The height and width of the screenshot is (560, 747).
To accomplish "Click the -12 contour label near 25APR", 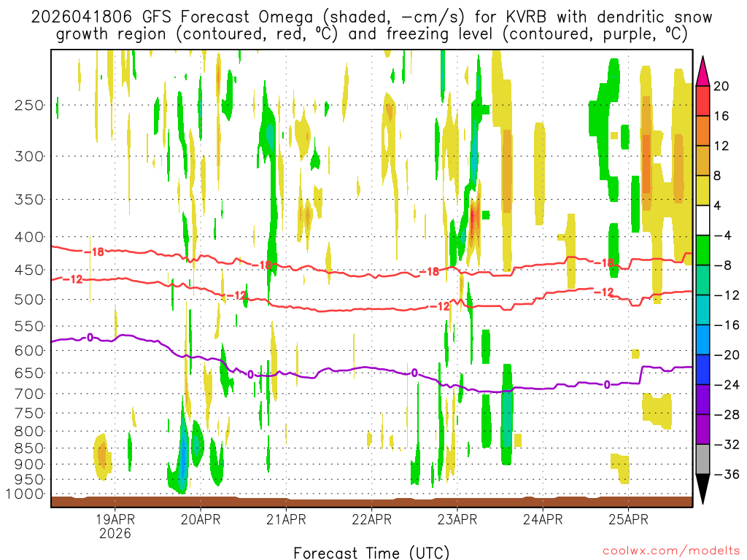I will (603, 292).
